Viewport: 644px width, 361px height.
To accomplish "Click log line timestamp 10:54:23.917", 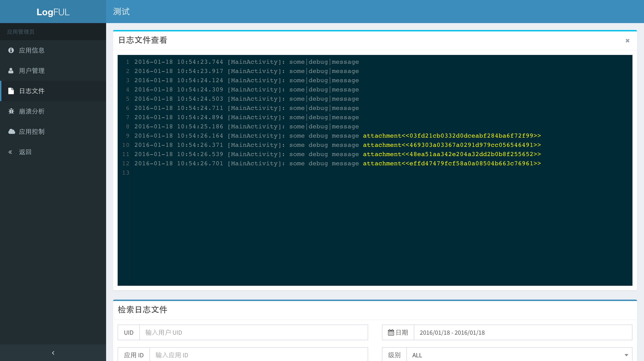I will coord(200,71).
